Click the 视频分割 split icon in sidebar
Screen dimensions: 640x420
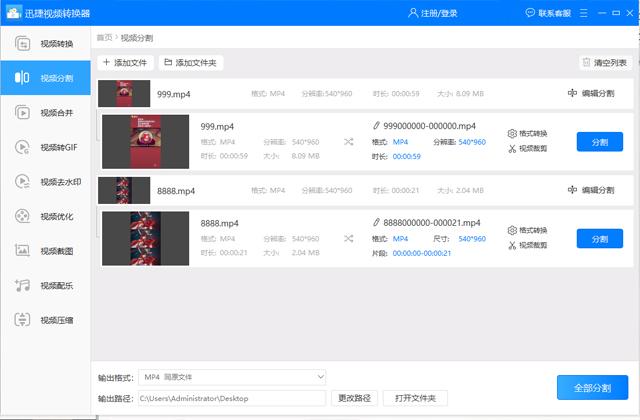click(x=22, y=77)
